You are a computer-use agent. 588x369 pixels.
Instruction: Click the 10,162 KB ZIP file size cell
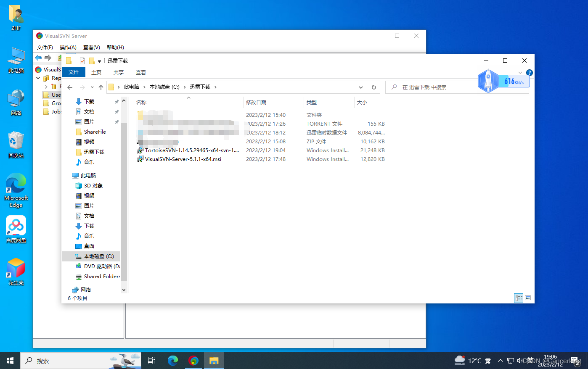[x=372, y=142]
